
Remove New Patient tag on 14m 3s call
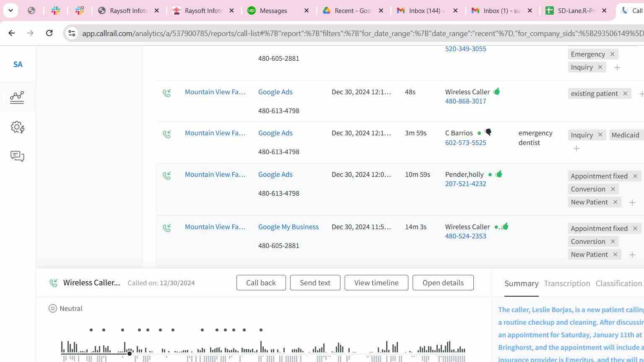pyautogui.click(x=615, y=254)
